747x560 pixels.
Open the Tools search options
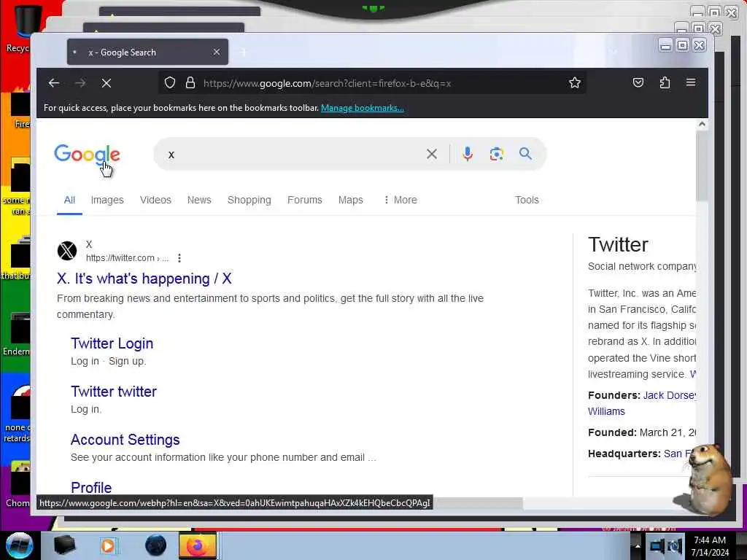(527, 200)
